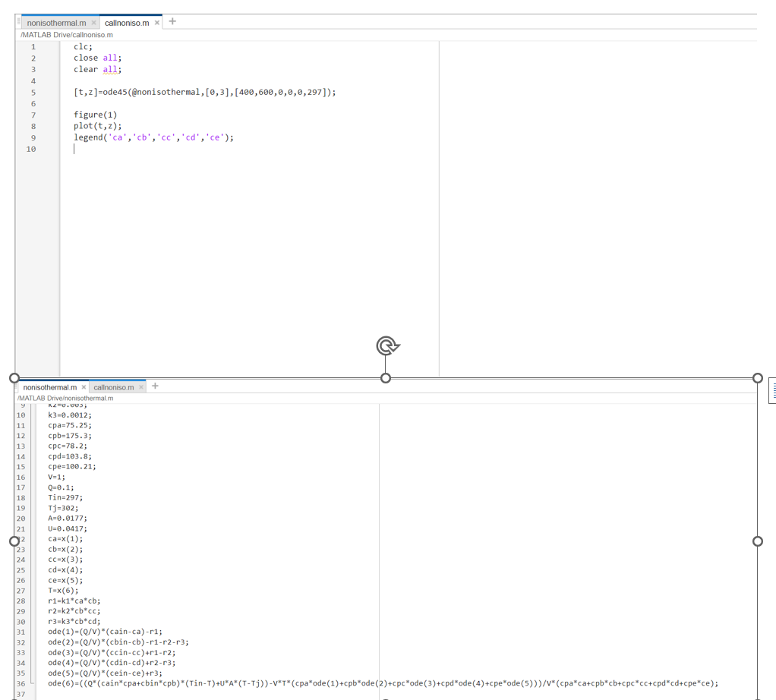This screenshot has height=700, width=776.
Task: Switch to the nonisothermal.m tab in top pane
Action: 57,23
